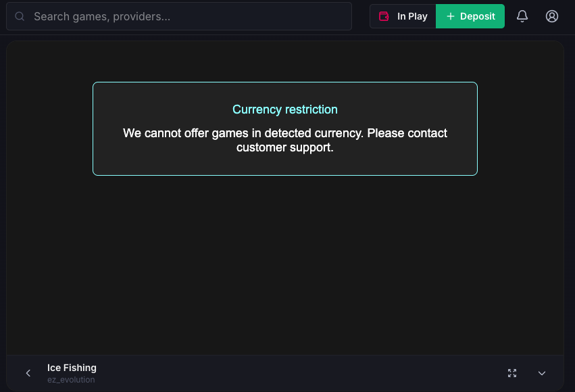Select the Currency restriction heading
Image resolution: width=575 pixels, height=392 pixels.
point(284,109)
